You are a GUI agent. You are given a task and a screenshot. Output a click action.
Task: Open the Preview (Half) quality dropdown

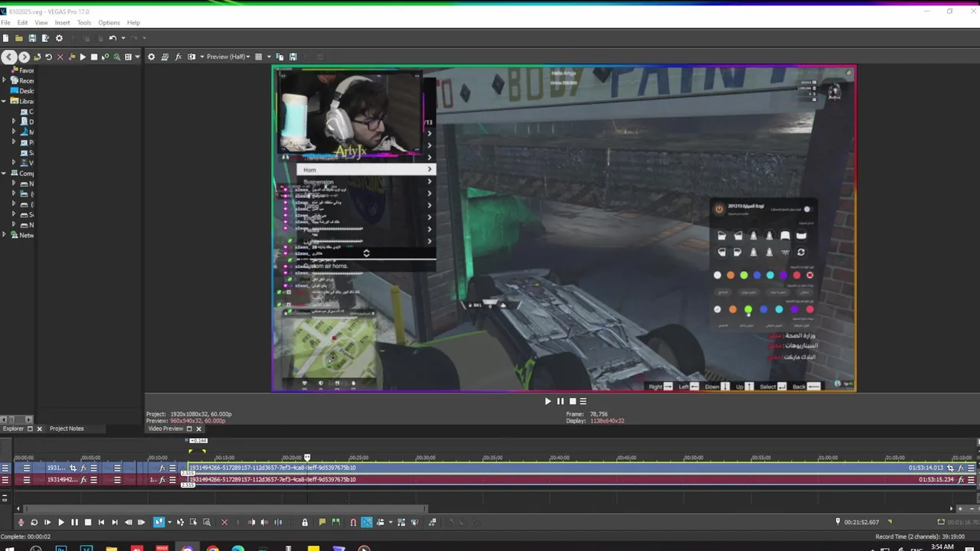coord(229,57)
